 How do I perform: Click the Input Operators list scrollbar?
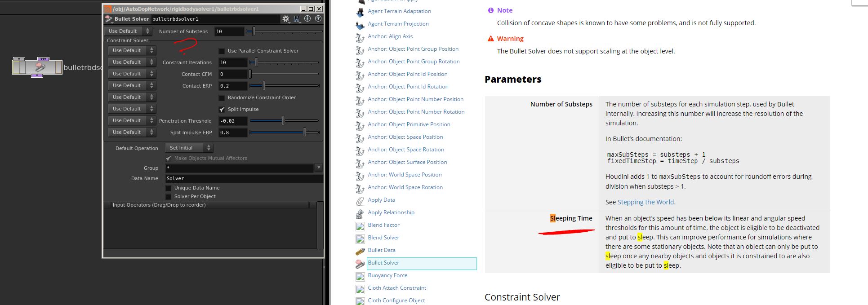coord(320,225)
